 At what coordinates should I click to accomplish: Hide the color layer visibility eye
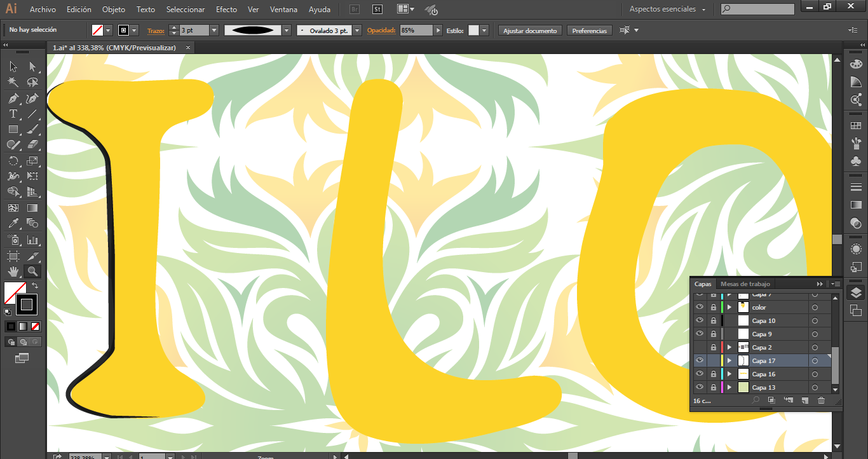click(699, 307)
